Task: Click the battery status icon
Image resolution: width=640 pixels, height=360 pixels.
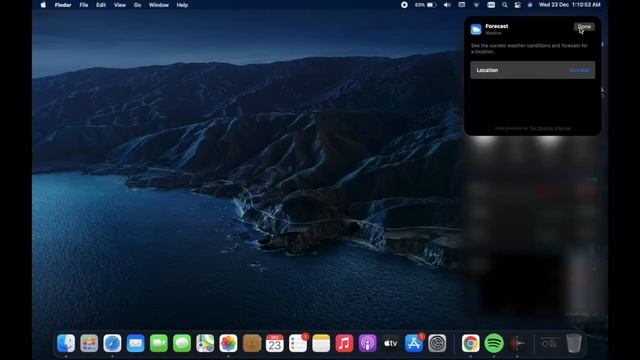Action: tap(426, 5)
